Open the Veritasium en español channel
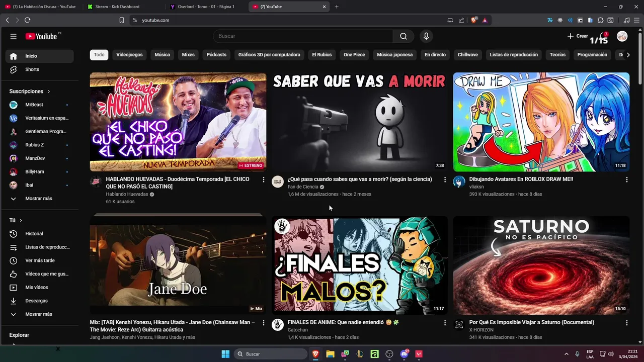 point(40,118)
